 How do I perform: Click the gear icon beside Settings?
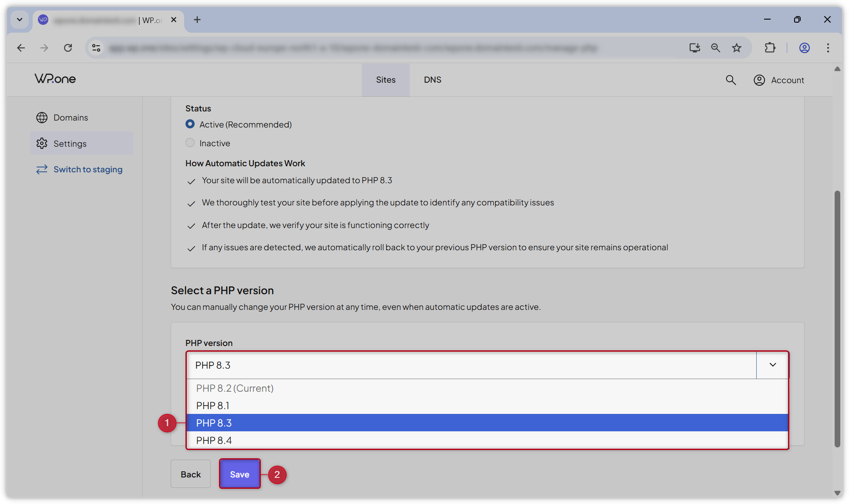[41, 143]
